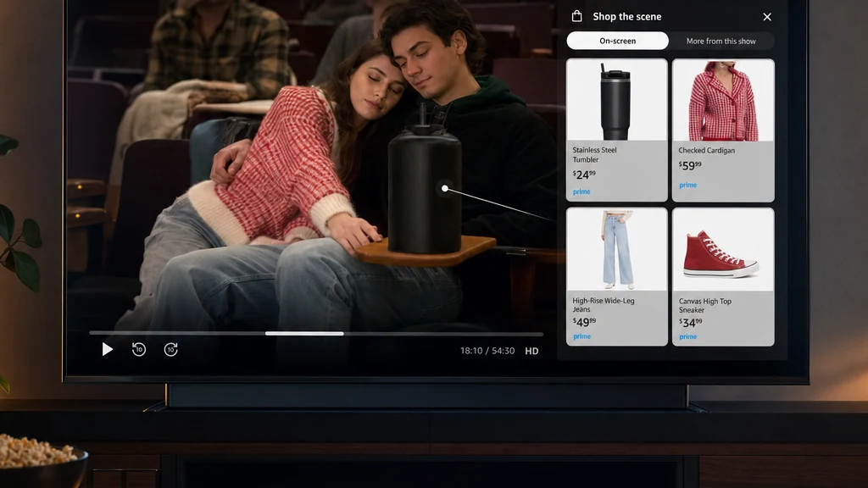Click the prime badge under the jeans
Viewport: 868px width, 488px height.
tap(581, 336)
